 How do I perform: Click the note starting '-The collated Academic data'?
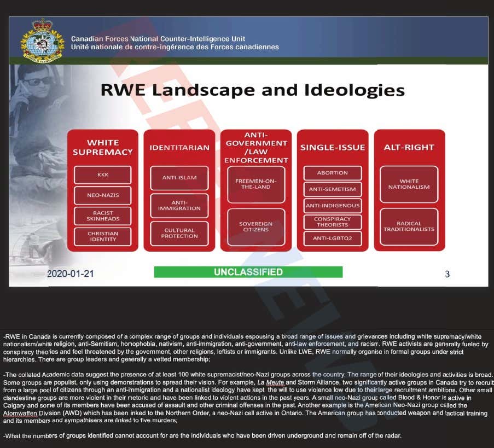tap(248, 398)
